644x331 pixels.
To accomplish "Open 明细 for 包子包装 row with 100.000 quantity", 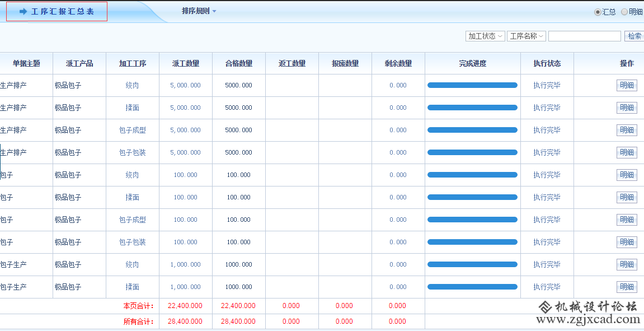I will click(x=627, y=242).
